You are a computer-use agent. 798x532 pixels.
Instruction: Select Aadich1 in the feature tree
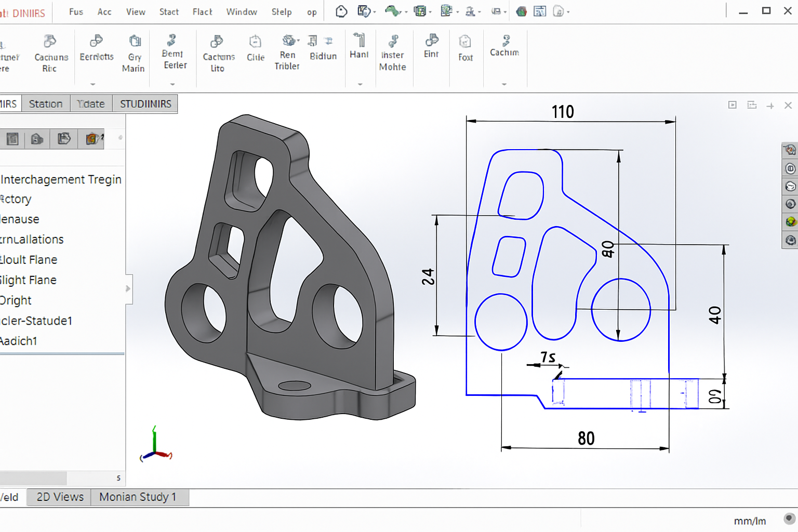pyautogui.click(x=19, y=341)
